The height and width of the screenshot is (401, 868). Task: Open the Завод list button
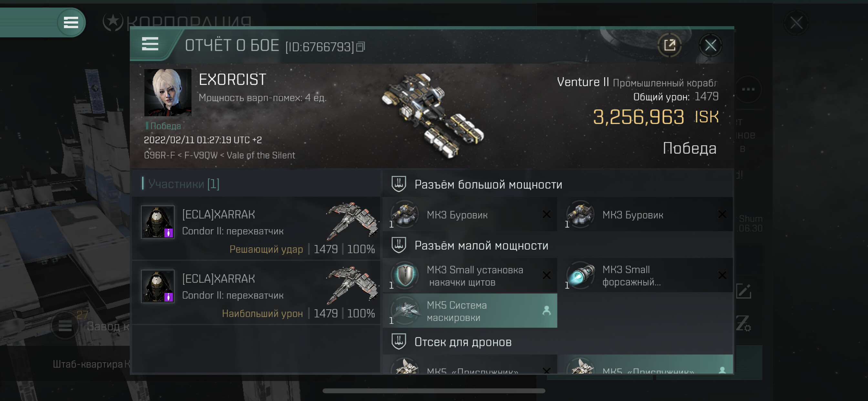pos(65,325)
